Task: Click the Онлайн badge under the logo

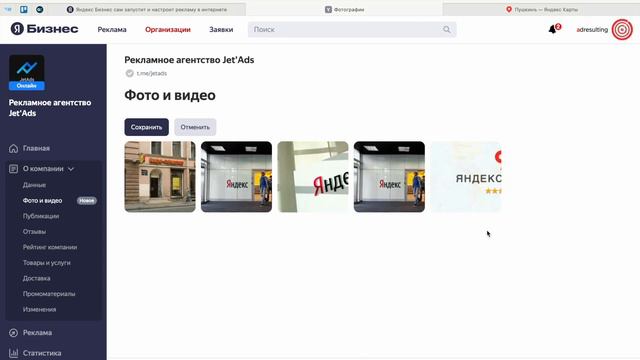Action: tap(27, 86)
